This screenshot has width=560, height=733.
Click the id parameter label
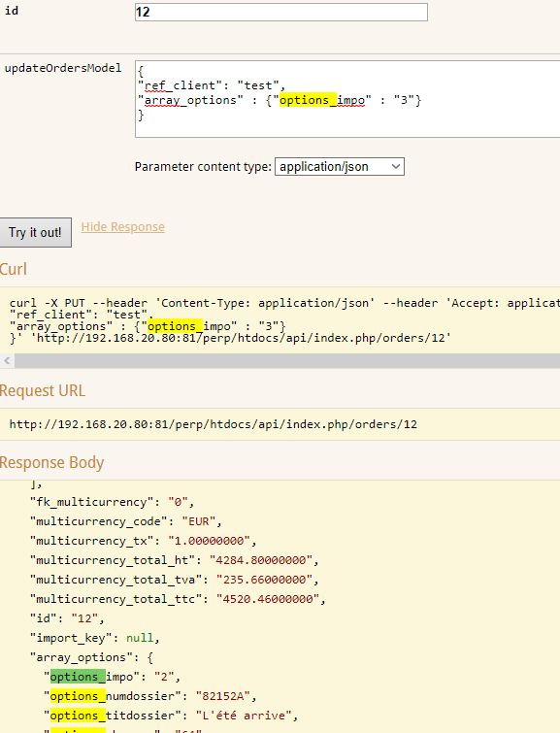[x=12, y=11]
